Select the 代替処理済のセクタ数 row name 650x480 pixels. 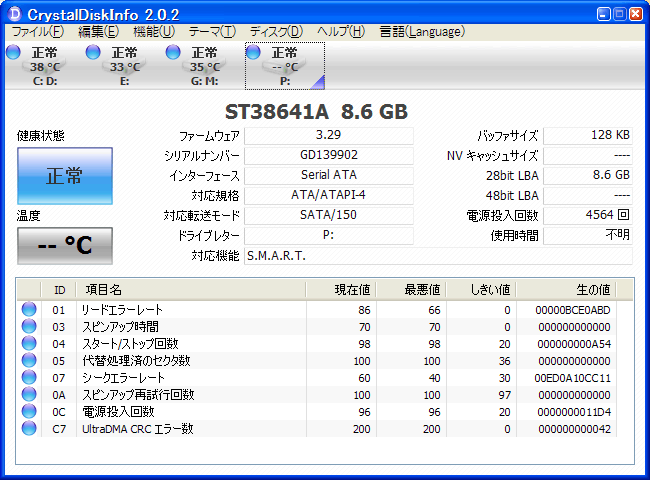coord(136,361)
